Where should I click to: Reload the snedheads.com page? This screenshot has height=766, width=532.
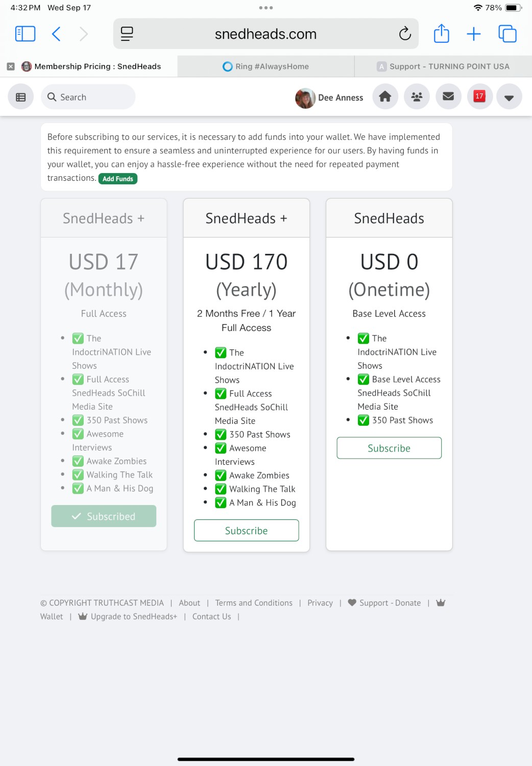coord(405,34)
